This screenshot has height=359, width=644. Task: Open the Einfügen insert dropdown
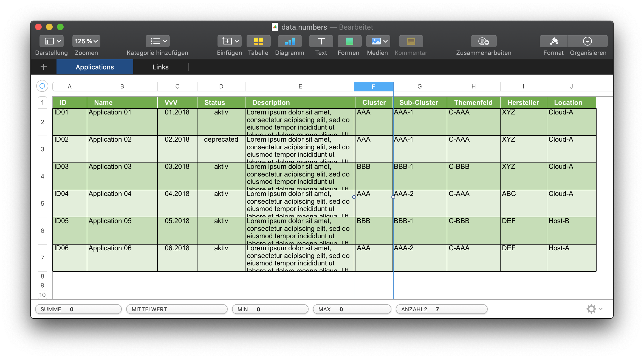(x=230, y=41)
